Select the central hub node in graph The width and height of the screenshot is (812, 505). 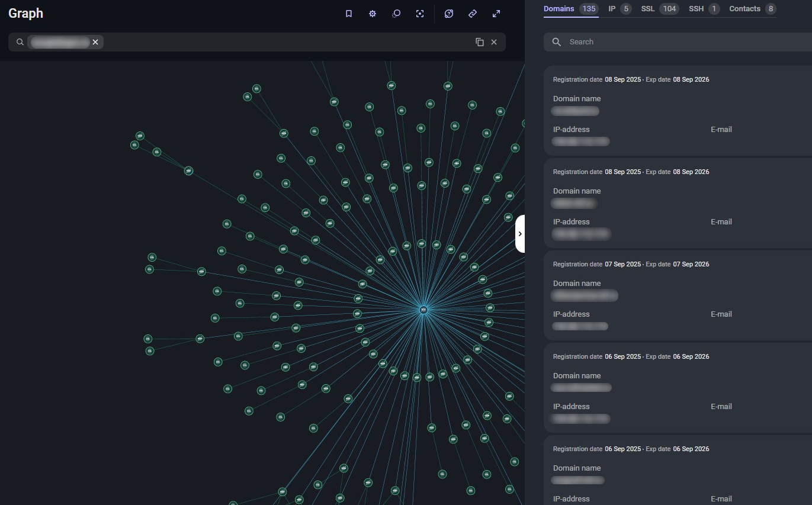423,310
